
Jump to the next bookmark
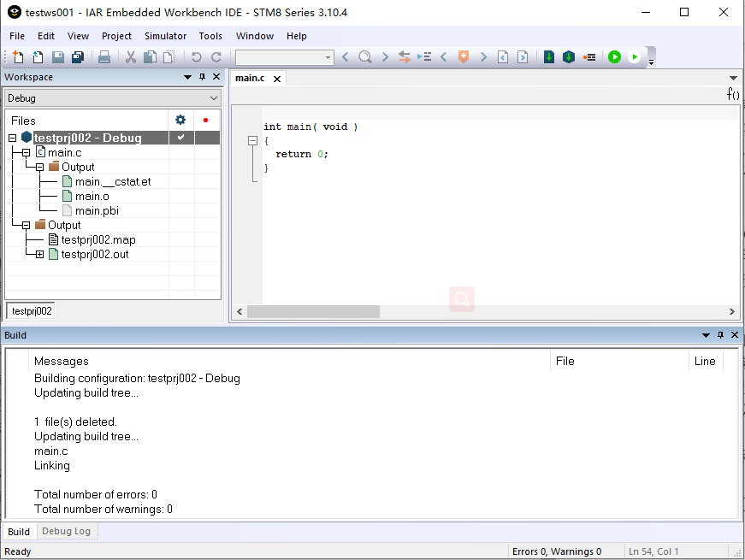(483, 57)
